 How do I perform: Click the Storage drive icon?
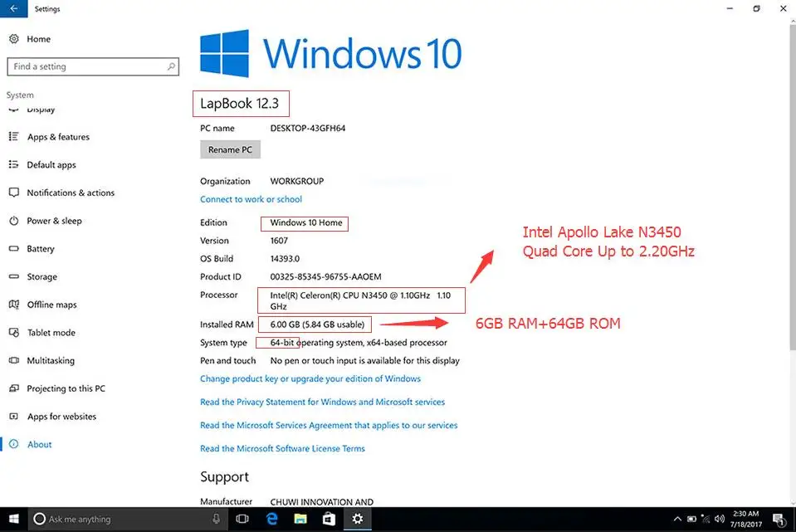pyautogui.click(x=14, y=276)
